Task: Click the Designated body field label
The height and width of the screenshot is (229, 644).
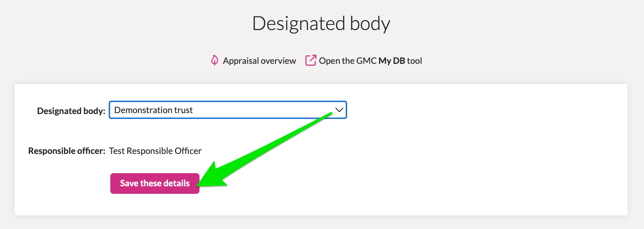Action: pyautogui.click(x=71, y=111)
